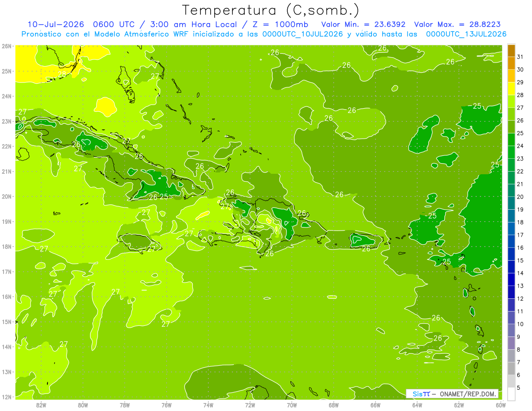532x411 pixels.
Task: Click the title 'Temperatura (C,somb.)'
Action: coord(270,10)
